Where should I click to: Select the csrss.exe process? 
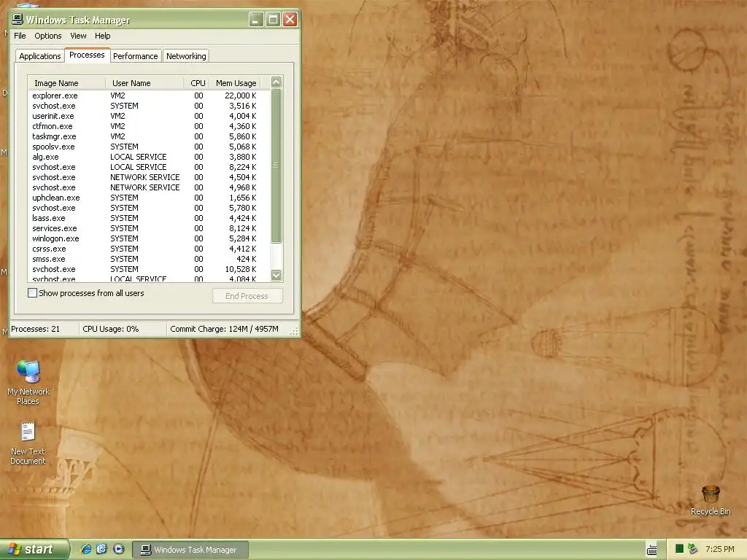(x=149, y=249)
